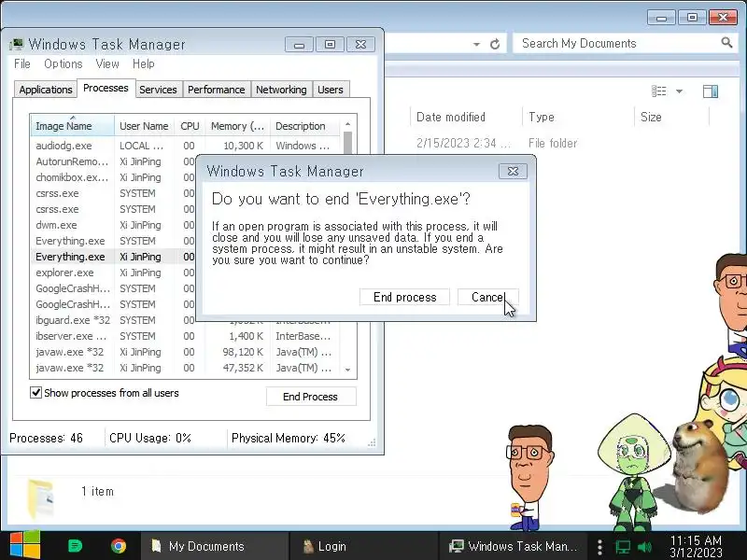Select ibguard.exe *32 process row
Viewport: 747px width, 560px height.
[x=113, y=320]
